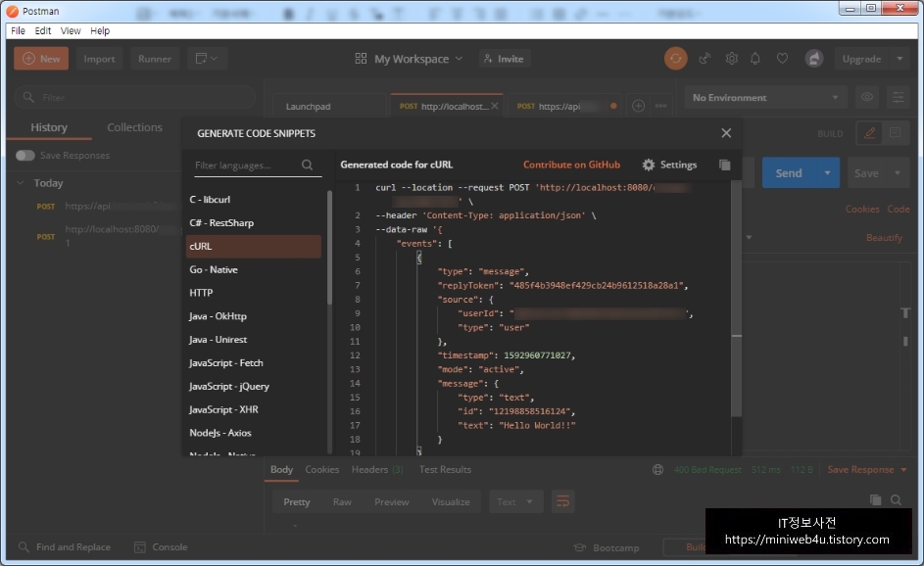Open the Save Response dropdown

(868, 469)
